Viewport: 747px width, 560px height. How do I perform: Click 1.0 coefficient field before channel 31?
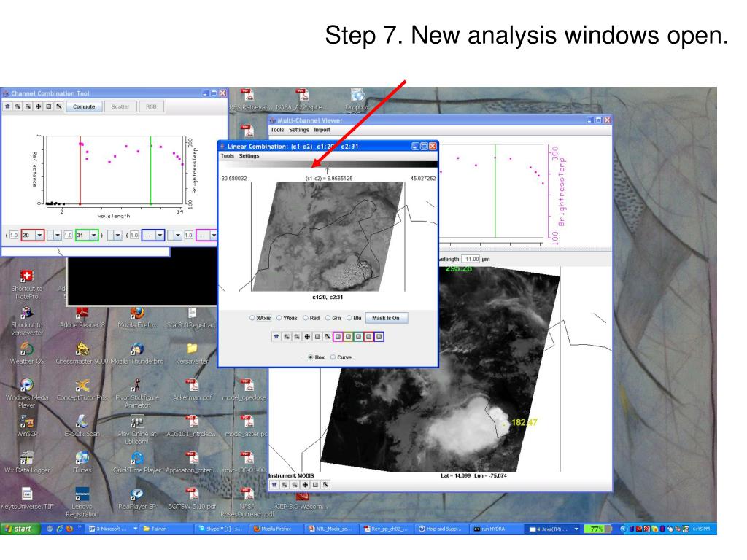pyautogui.click(x=68, y=236)
